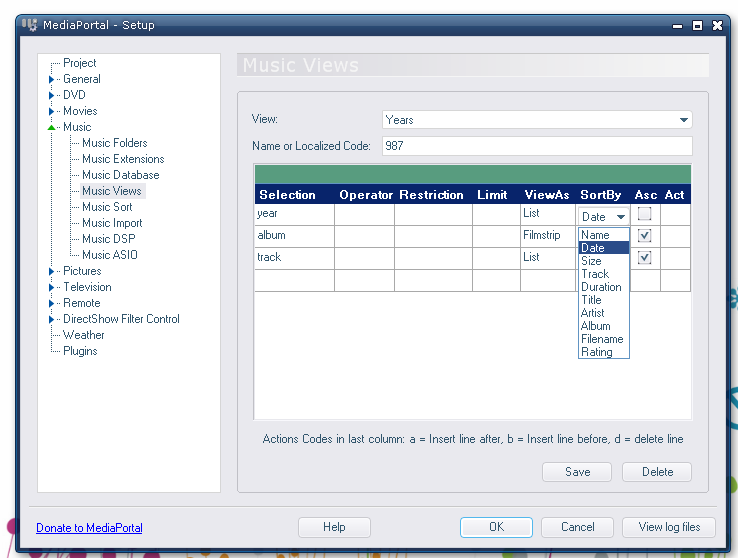Expand the DVD tree node
Image resolution: width=738 pixels, height=558 pixels.
(x=51, y=96)
